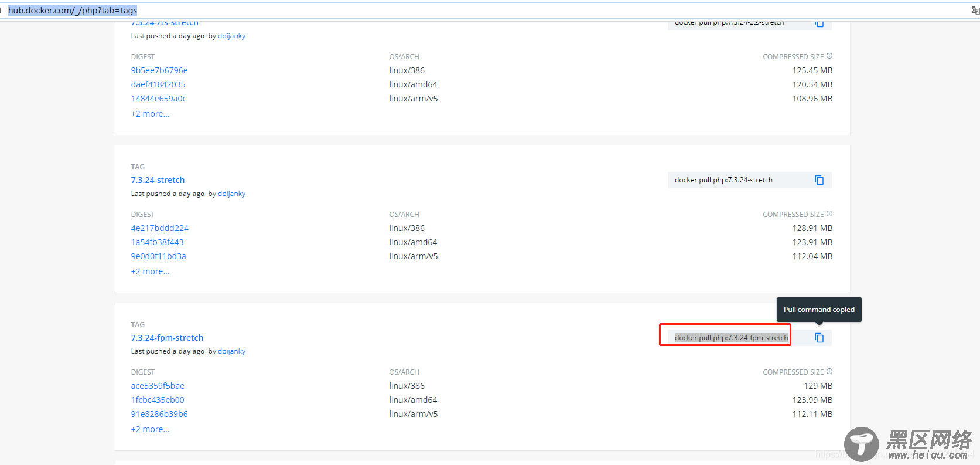Click the 112.11 MB size value
Viewport: 980px width, 465px height.
(812, 414)
